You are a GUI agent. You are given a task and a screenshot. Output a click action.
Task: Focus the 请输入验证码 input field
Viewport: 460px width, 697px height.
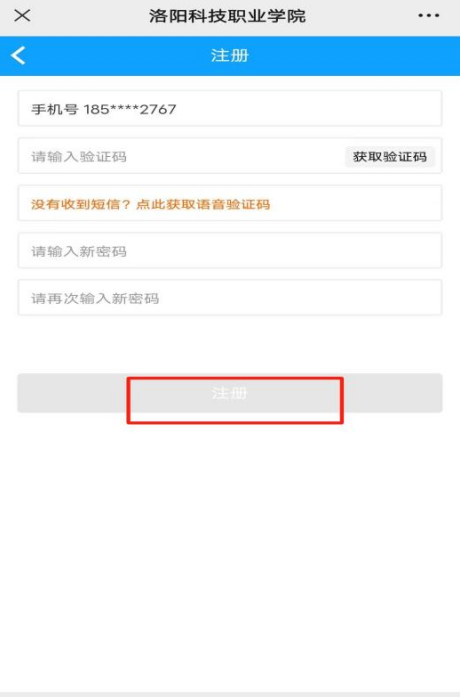coord(182,156)
